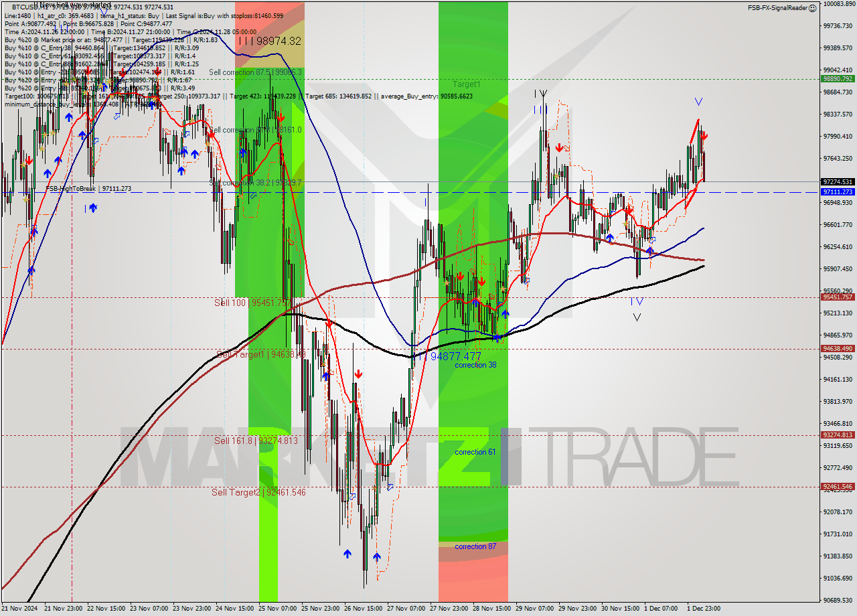Click the '30 Nov 15:00' time axis label
This screenshot has width=857, height=616.
(x=622, y=609)
